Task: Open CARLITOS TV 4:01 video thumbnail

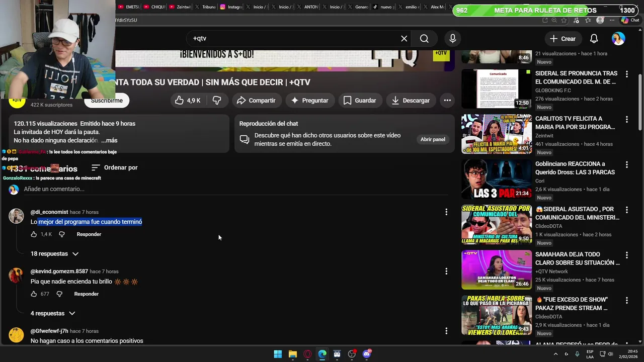Action: 497,134
